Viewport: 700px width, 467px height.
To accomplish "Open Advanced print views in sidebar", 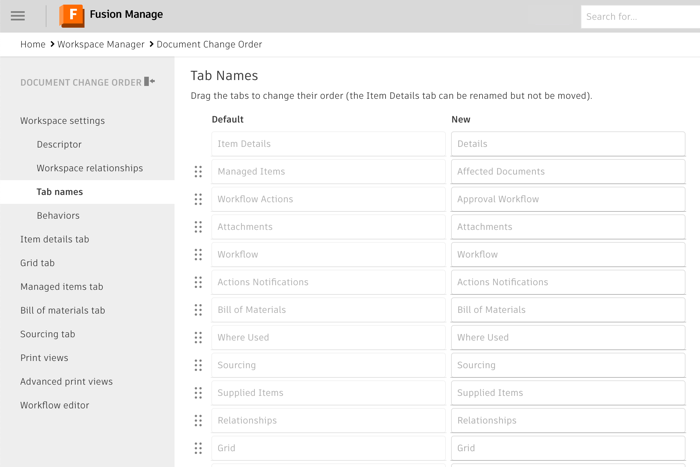I will [66, 381].
